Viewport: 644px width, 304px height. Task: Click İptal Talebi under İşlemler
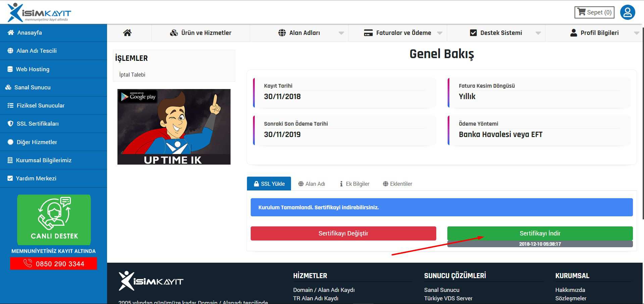pos(132,75)
